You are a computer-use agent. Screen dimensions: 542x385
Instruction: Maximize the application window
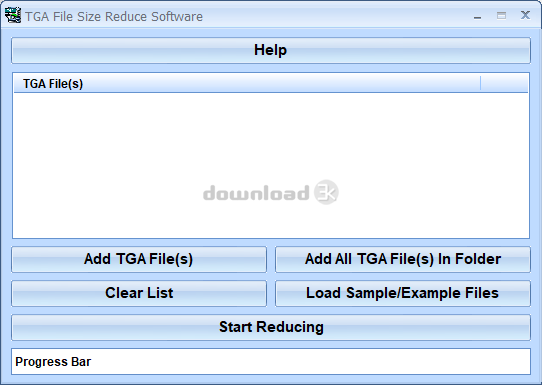point(501,16)
